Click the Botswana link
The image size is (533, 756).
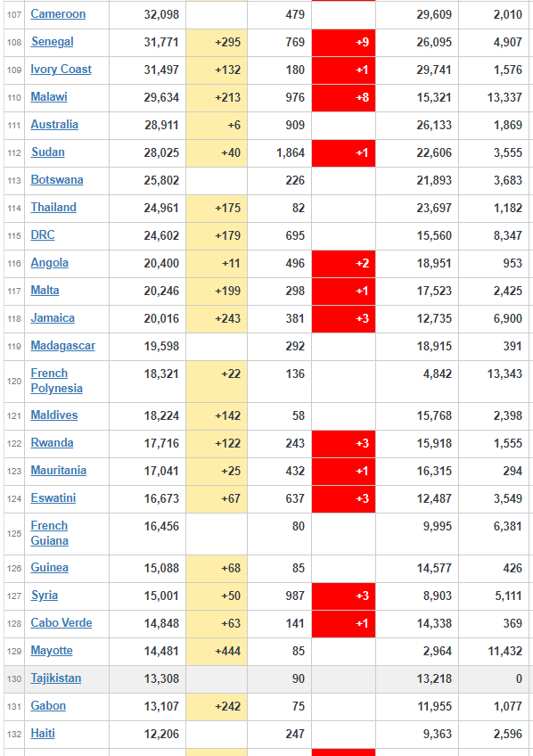[57, 180]
